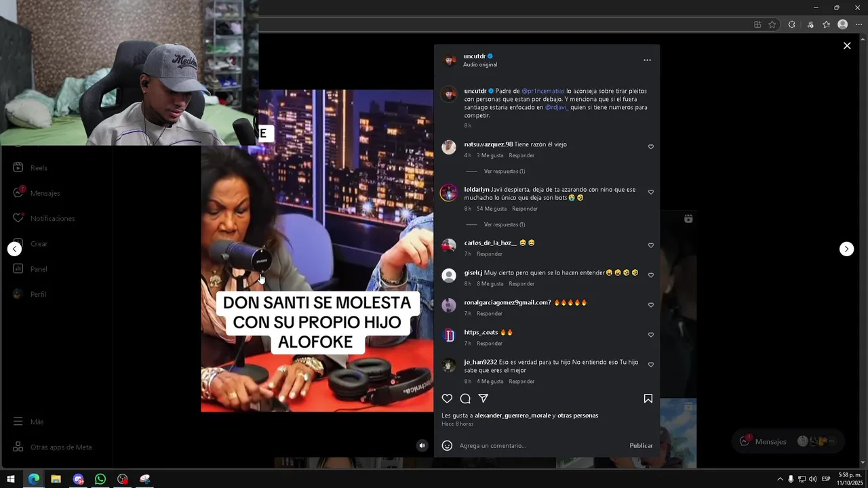Go to next post arrow
The height and width of the screenshot is (488, 868).
[x=846, y=249]
